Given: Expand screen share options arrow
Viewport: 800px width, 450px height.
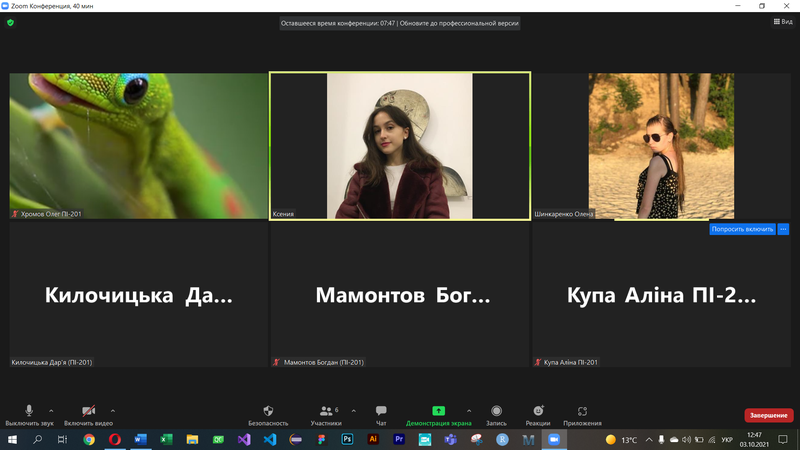Looking at the screenshot, I should pyautogui.click(x=469, y=411).
